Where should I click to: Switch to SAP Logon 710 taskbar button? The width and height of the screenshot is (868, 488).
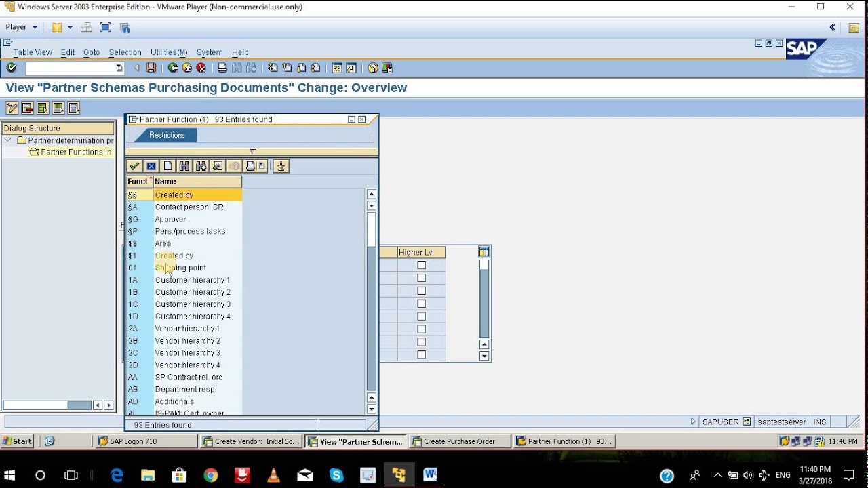(x=146, y=441)
